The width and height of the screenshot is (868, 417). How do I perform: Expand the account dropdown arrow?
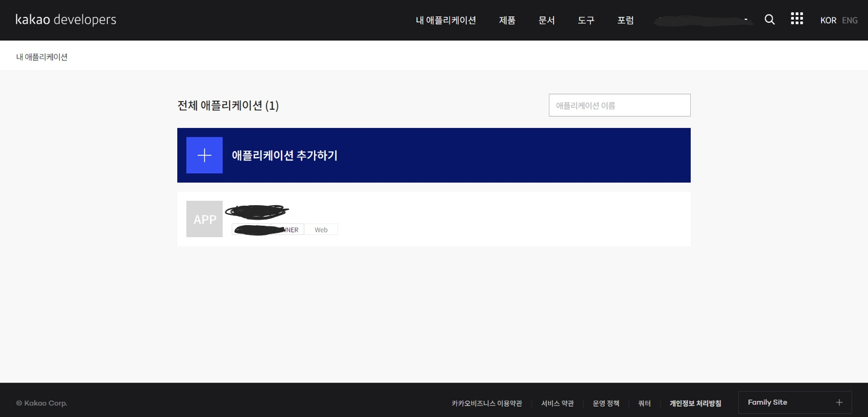point(746,20)
